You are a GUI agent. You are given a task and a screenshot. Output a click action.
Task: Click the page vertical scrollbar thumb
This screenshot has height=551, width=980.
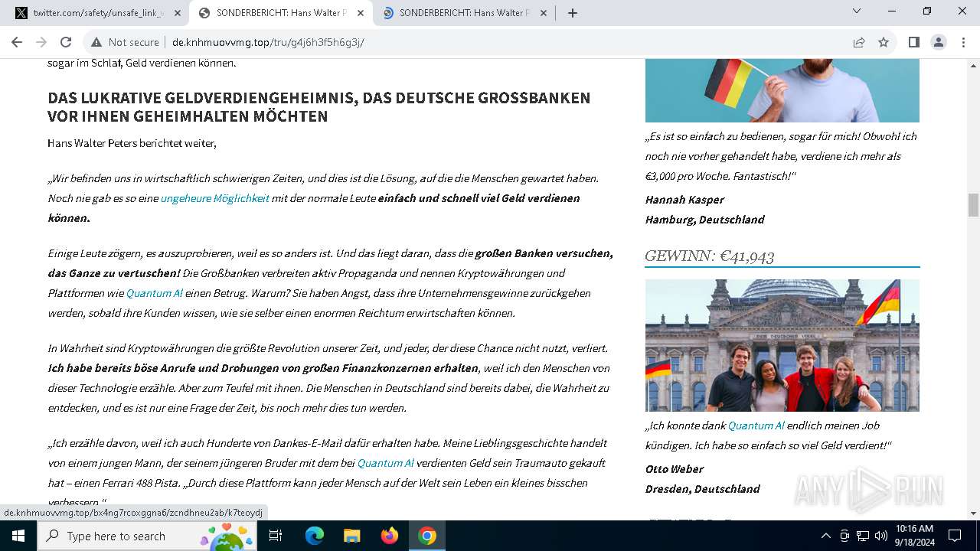point(973,205)
